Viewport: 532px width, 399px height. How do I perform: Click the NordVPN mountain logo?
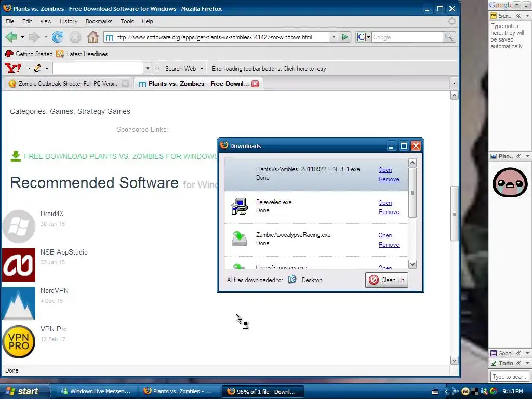click(x=19, y=303)
